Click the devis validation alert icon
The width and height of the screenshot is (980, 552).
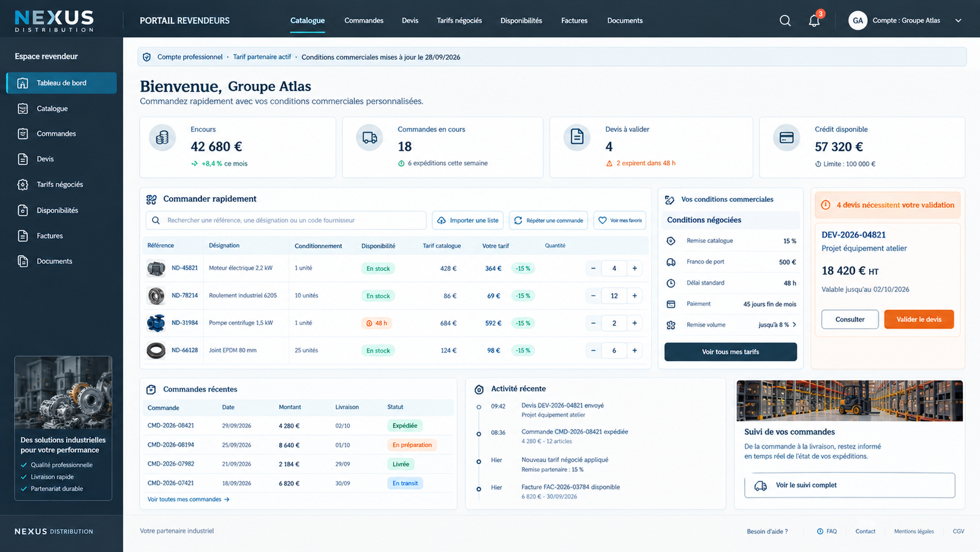[x=826, y=205]
